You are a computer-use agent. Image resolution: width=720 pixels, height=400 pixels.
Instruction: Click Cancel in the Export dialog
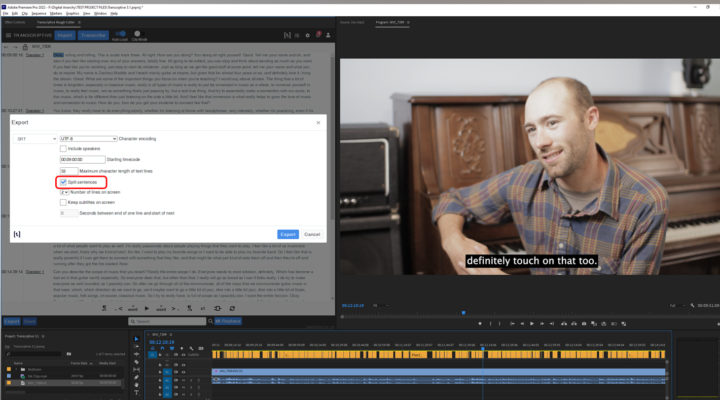[312, 235]
